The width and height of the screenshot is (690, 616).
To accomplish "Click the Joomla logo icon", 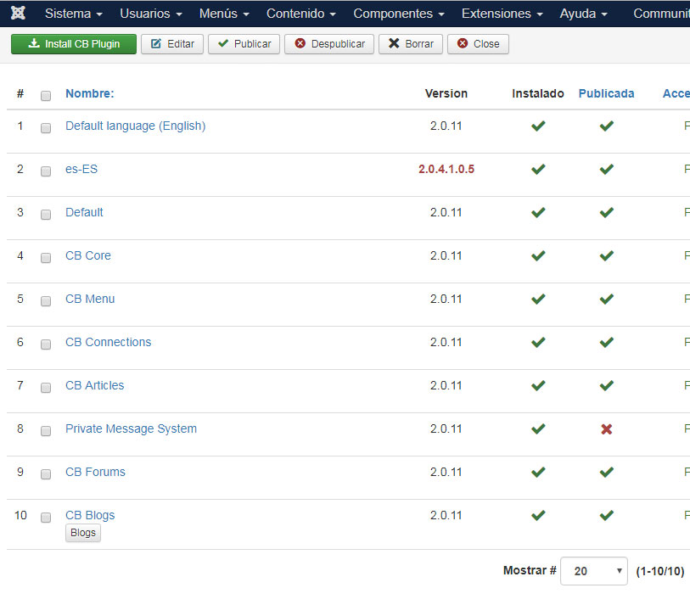I will click(x=18, y=13).
